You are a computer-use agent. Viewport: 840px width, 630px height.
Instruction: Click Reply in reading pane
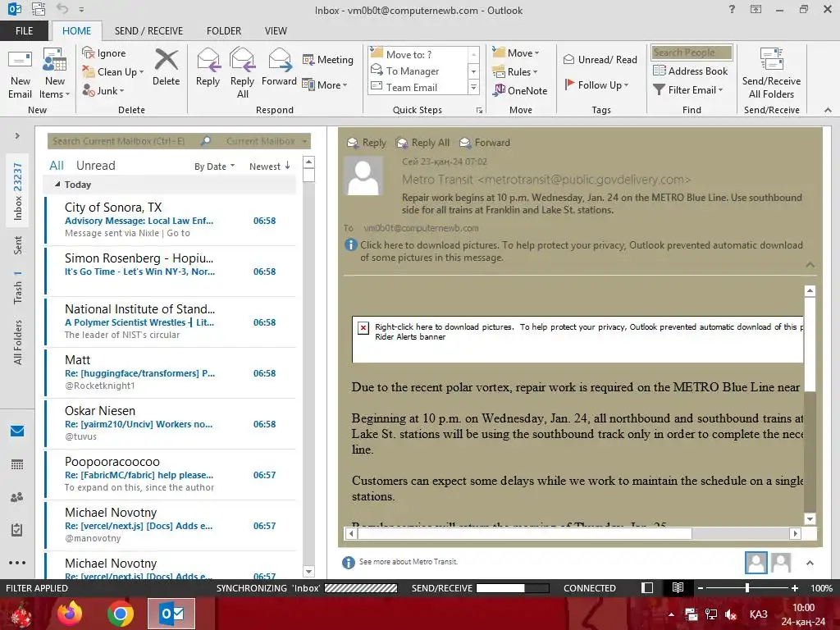pos(367,143)
